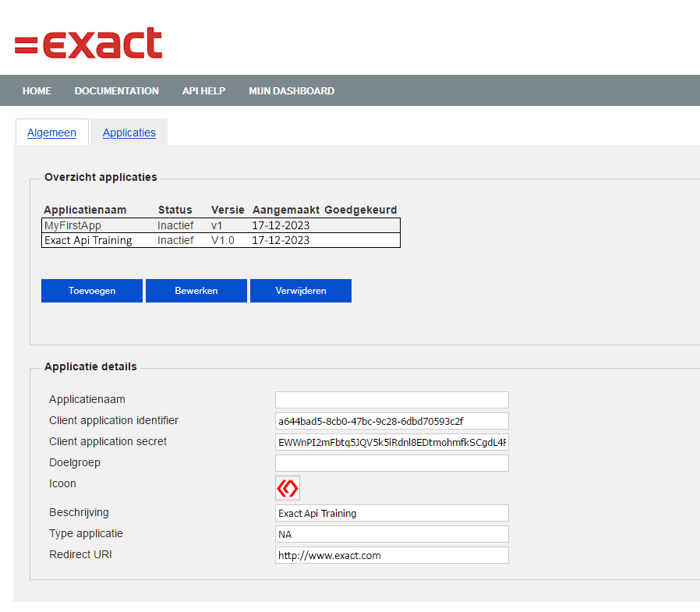The image size is (700, 612).
Task: Click the Toevoegen button
Action: (x=92, y=291)
